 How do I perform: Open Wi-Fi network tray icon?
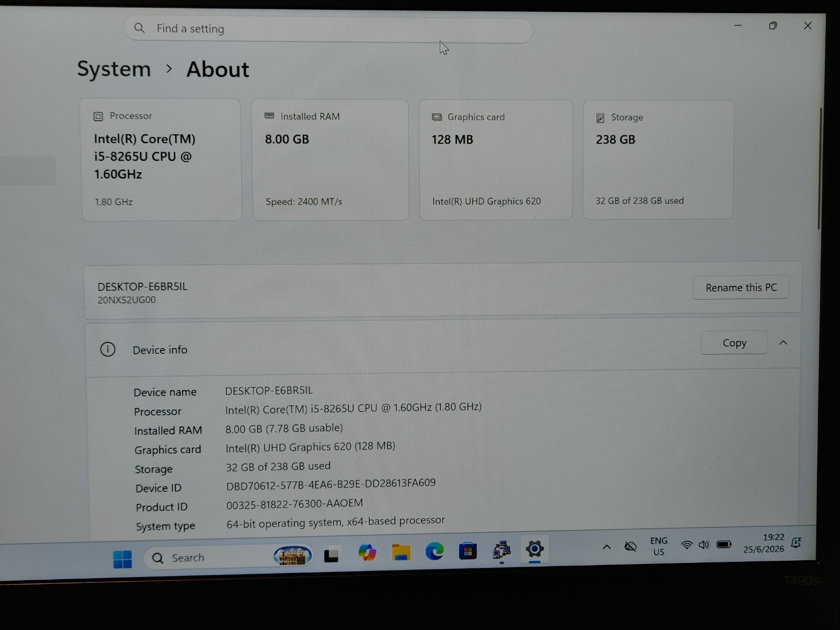point(687,545)
